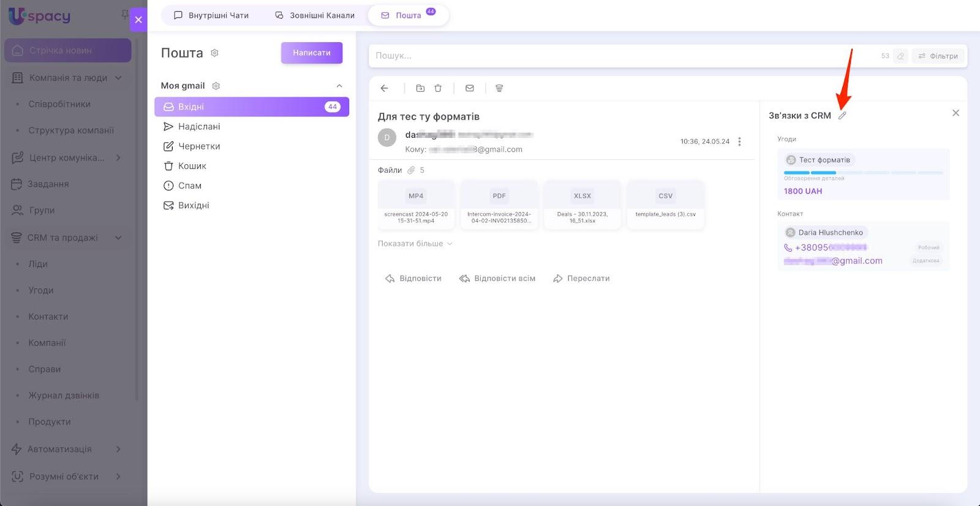This screenshot has height=506, width=980.
Task: Open the CSV template_leads attachment
Action: pyautogui.click(x=666, y=205)
